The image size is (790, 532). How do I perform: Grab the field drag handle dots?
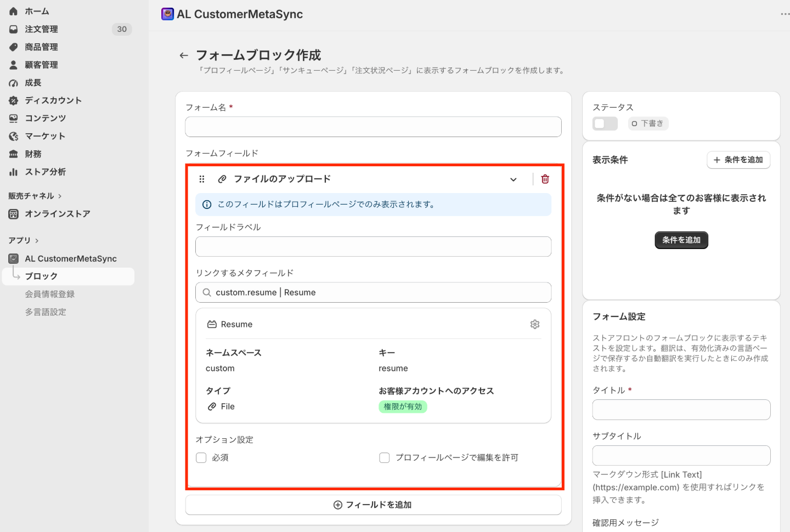pyautogui.click(x=202, y=179)
